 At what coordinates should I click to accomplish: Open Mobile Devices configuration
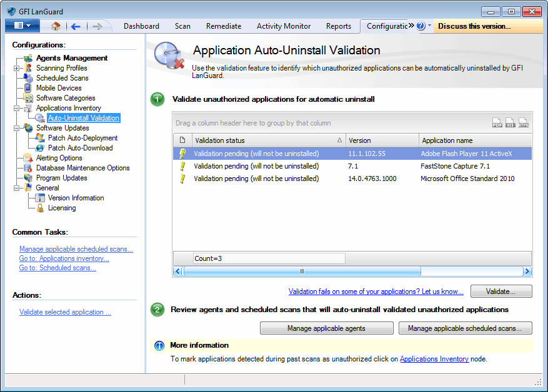click(x=59, y=88)
